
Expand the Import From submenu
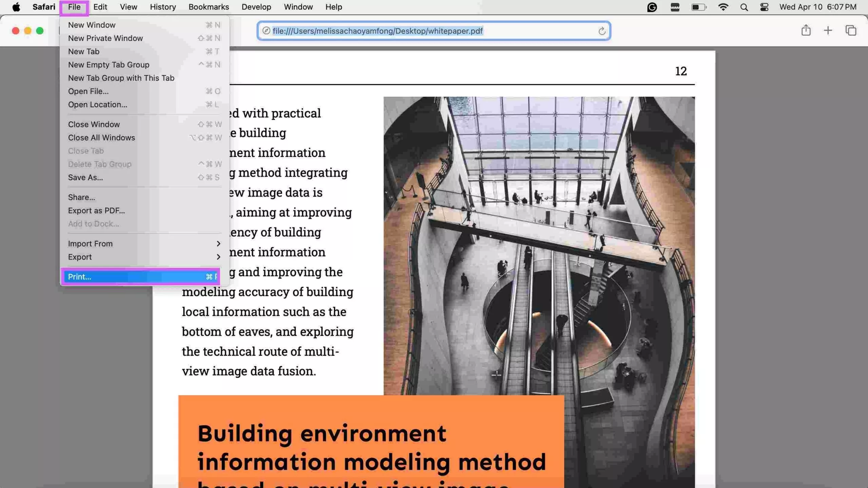click(x=90, y=243)
